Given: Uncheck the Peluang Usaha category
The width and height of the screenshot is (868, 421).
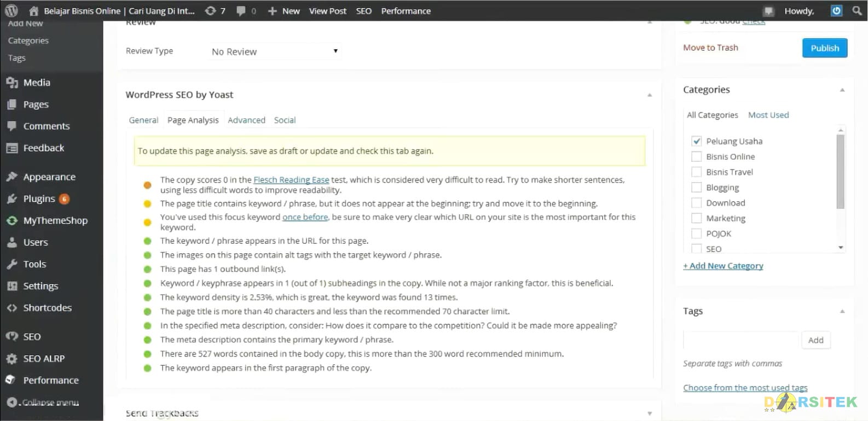Looking at the screenshot, I should pos(697,141).
